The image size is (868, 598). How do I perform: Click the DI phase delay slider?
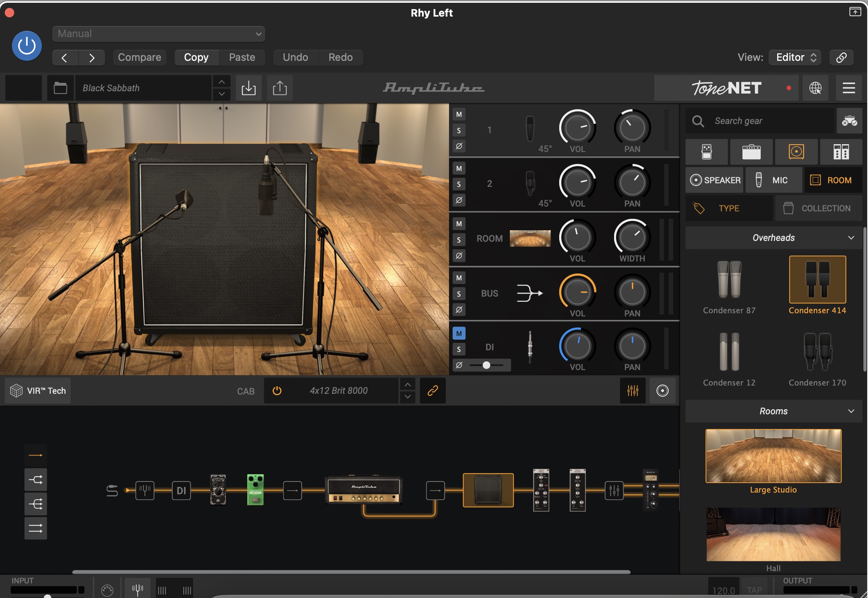487,365
